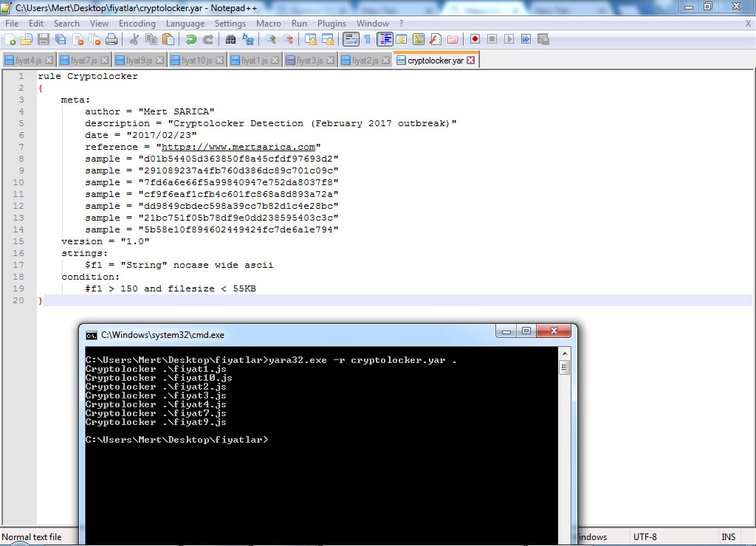
Task: Toggle Word Wrap toolbar button
Action: tap(351, 40)
